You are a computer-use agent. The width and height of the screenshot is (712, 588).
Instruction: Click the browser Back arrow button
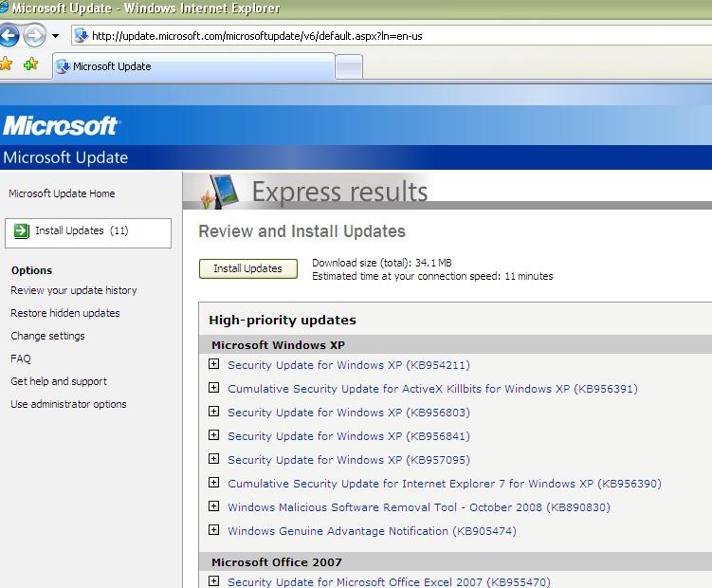click(9, 35)
